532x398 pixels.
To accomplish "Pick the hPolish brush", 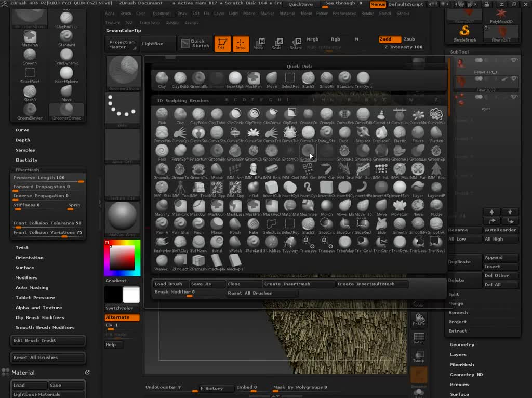I will [217, 171].
